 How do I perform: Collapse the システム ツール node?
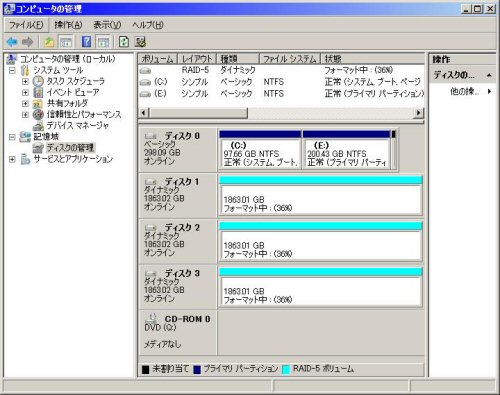click(x=12, y=70)
